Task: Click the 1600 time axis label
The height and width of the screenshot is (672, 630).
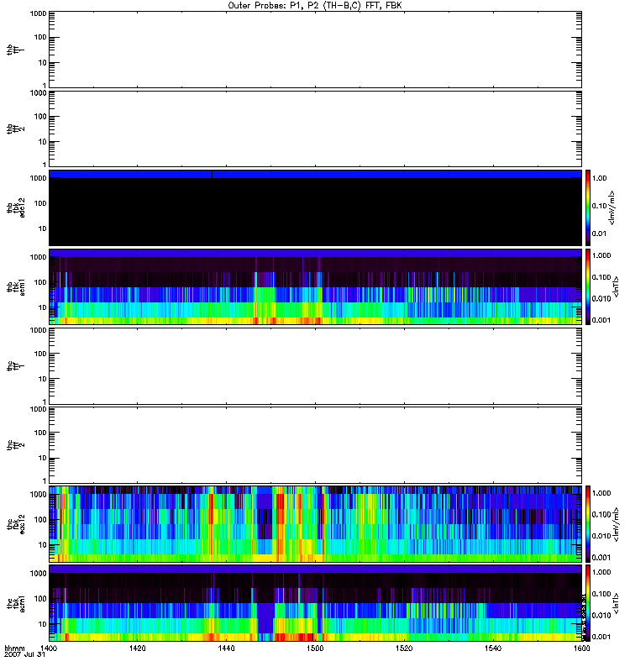Action: pos(580,649)
